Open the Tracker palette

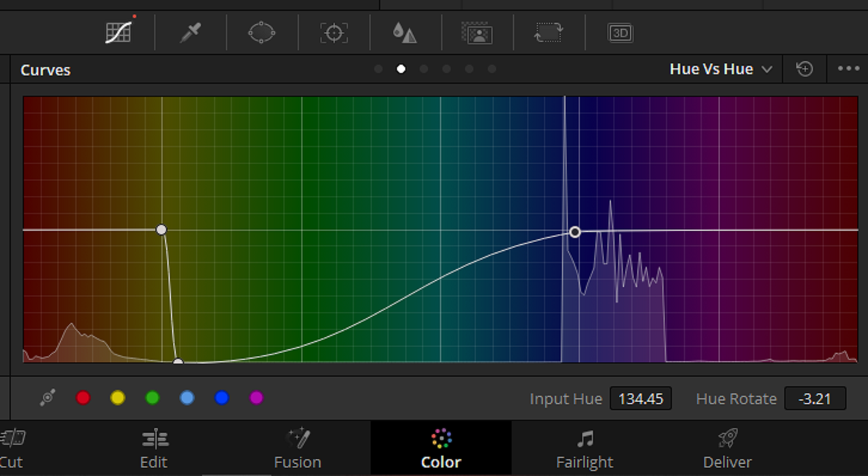coord(334,33)
